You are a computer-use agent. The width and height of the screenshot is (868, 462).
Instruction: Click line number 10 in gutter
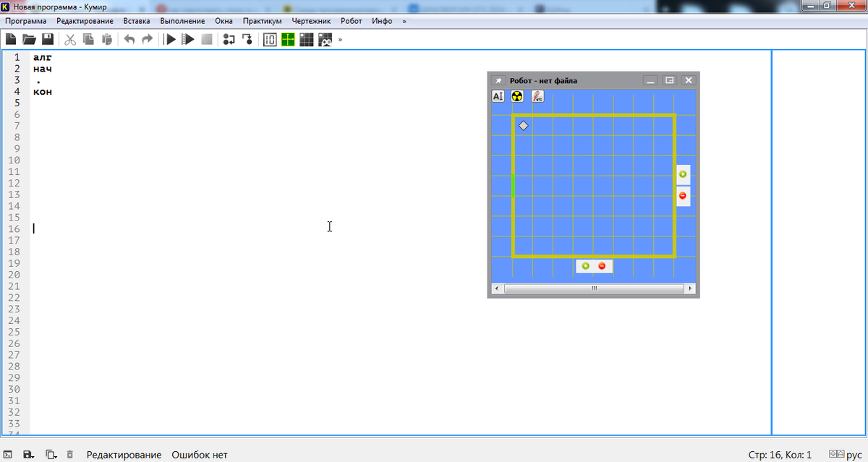click(14, 160)
